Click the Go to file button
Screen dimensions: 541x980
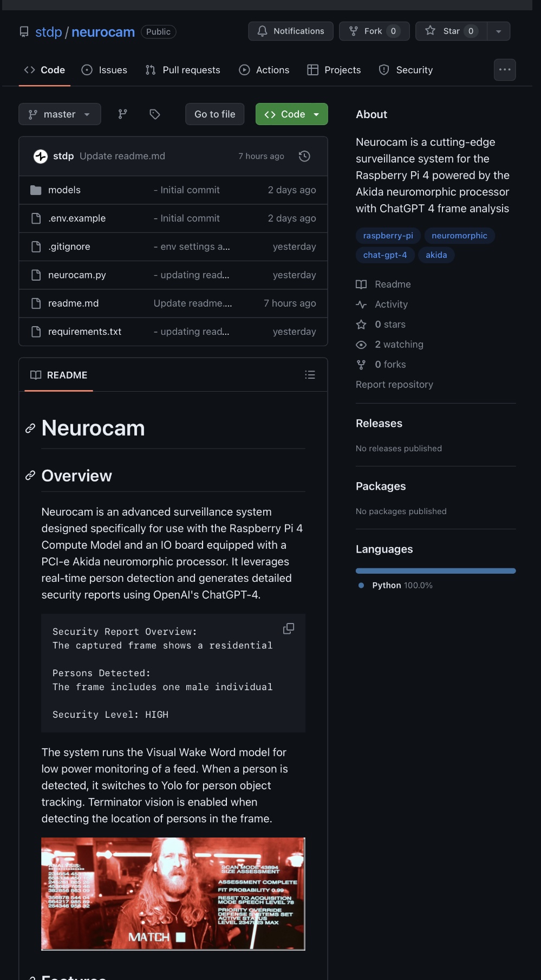pyautogui.click(x=214, y=114)
